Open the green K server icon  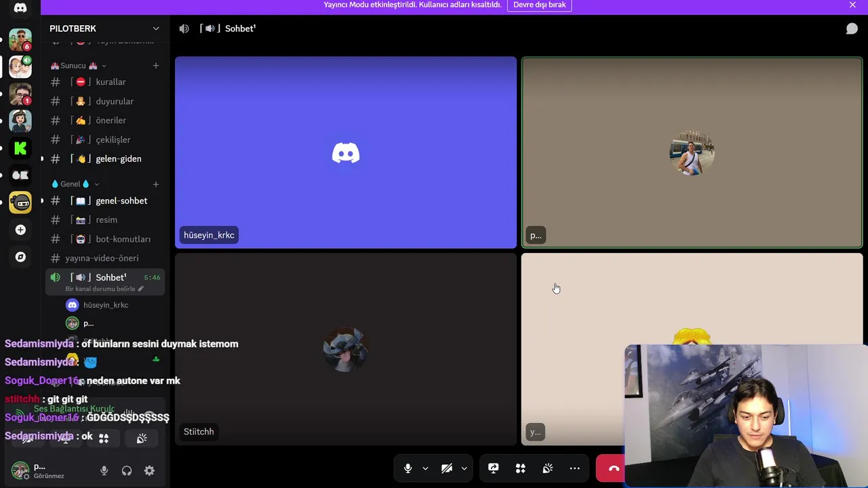pos(20,148)
